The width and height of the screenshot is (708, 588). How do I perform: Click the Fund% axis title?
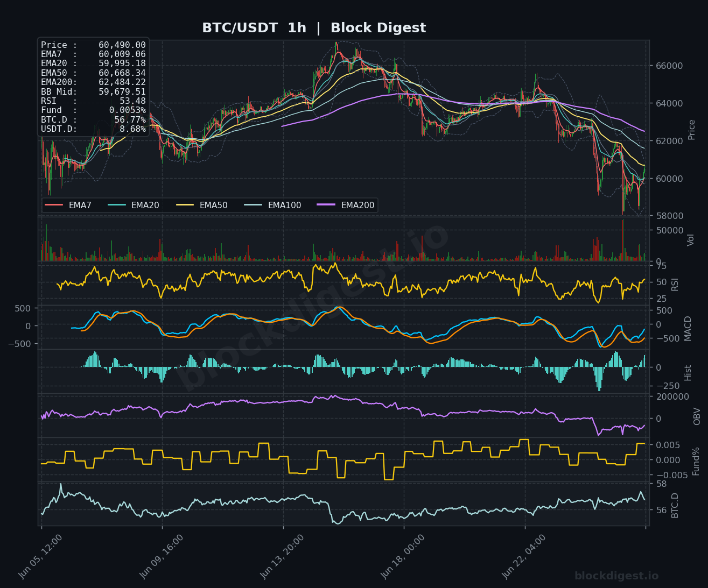coord(696,461)
